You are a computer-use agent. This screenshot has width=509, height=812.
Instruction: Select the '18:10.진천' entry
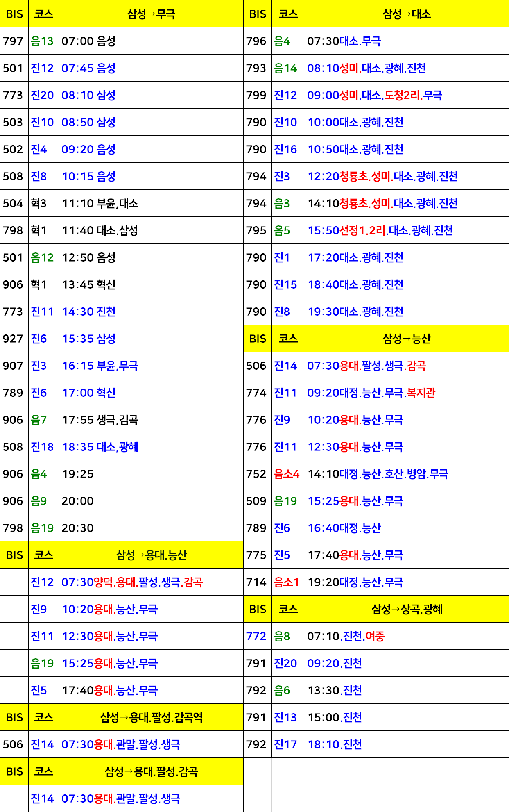pos(407,744)
